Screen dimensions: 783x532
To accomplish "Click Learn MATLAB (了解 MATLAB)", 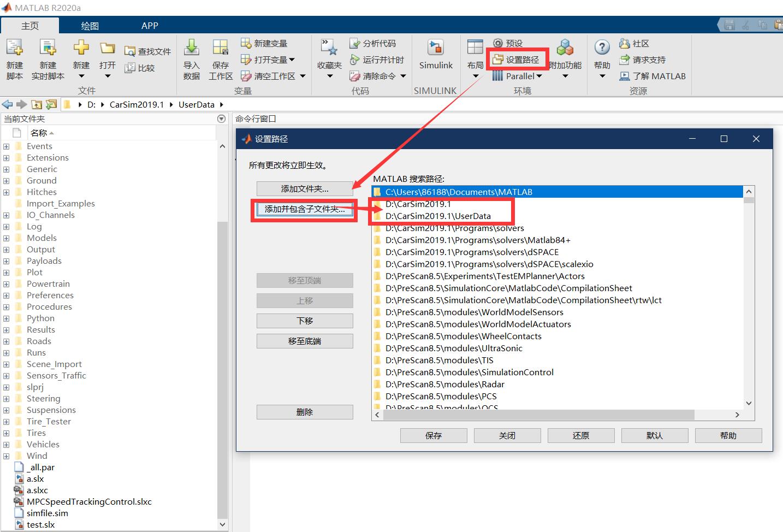I will point(652,76).
